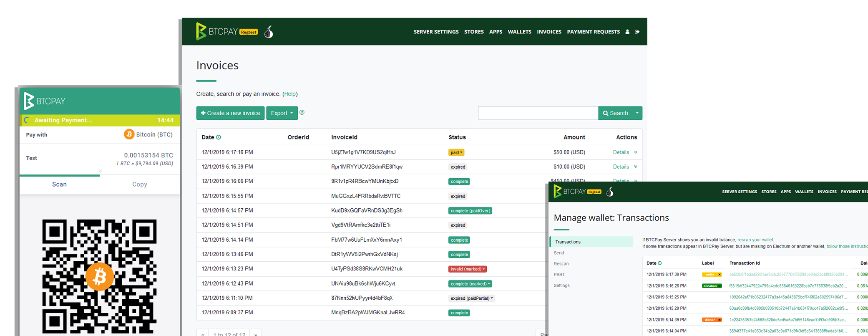Click the Bitcoin logo on QR code
The width and height of the screenshot is (868, 336).
pos(99,276)
